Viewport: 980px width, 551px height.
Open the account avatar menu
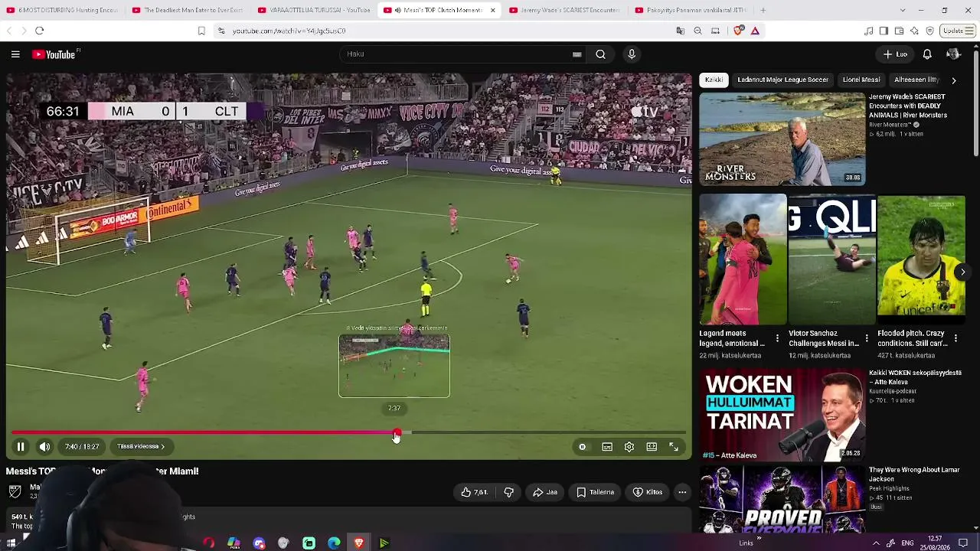pyautogui.click(x=953, y=54)
